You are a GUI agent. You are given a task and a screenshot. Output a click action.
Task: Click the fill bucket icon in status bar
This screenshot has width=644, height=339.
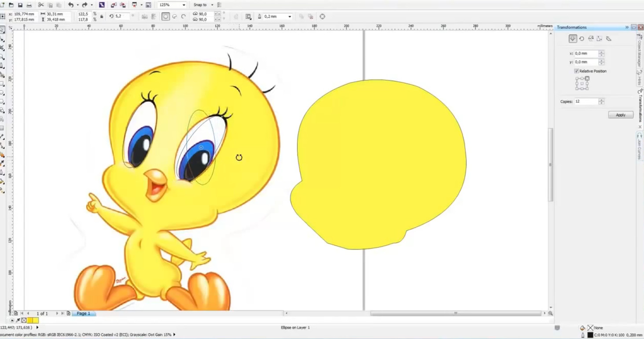tap(583, 328)
